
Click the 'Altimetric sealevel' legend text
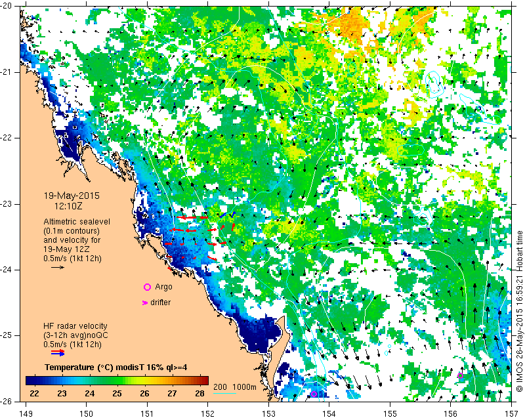pos(77,222)
